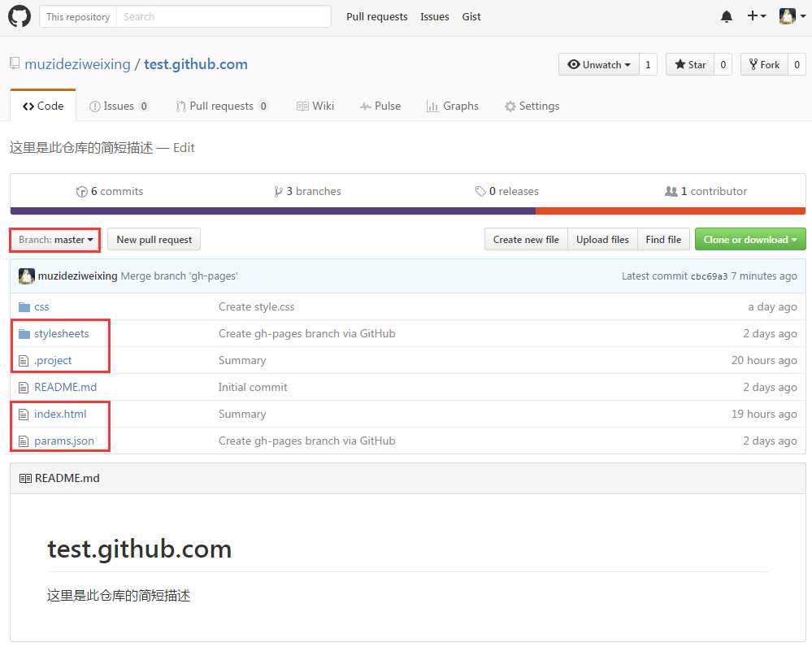Click the file icon next to .project
The height and width of the screenshot is (647, 812).
tap(24, 361)
